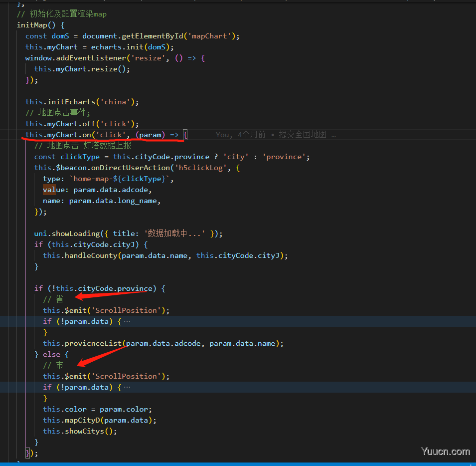Expand folded if (!param.data) block under // 省 comment
The height and width of the screenshot is (466, 476).
(x=127, y=321)
